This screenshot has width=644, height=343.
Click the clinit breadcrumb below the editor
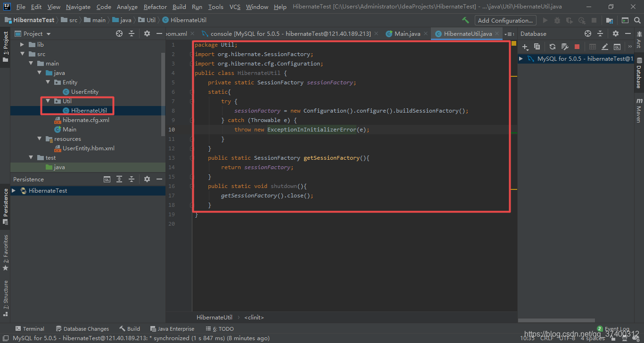pos(254,318)
